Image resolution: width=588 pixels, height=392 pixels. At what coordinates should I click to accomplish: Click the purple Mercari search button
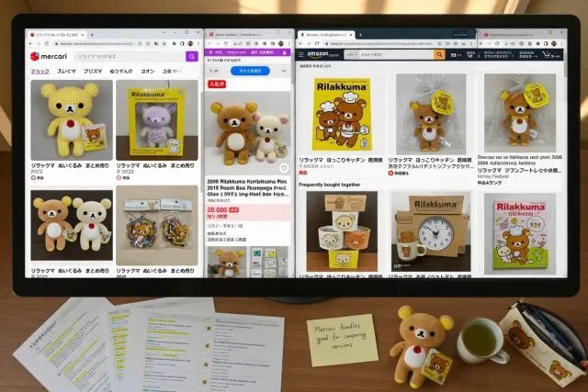[192, 57]
